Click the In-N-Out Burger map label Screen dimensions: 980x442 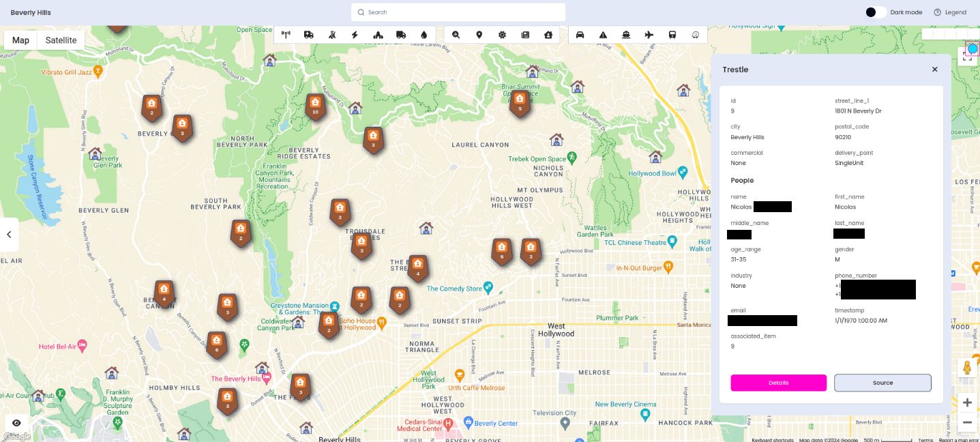[639, 268]
